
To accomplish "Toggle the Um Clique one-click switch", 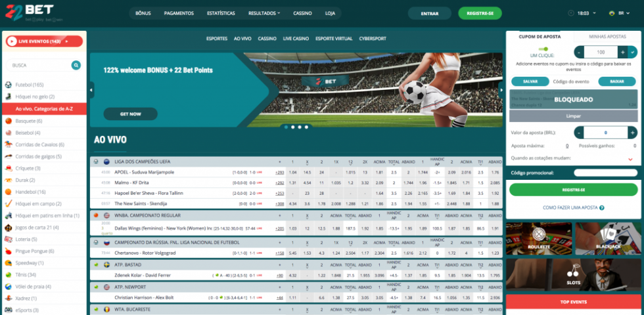I will pyautogui.click(x=543, y=49).
